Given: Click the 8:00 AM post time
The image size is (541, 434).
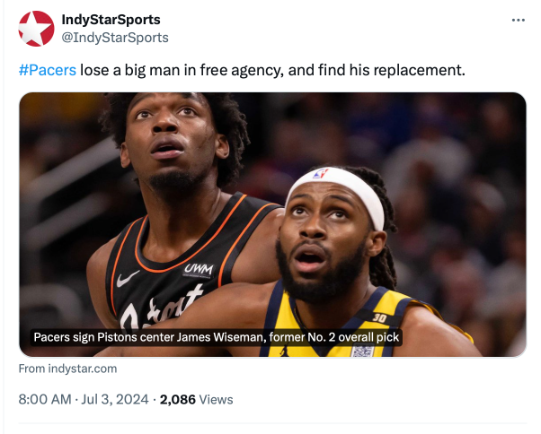Looking at the screenshot, I should click(45, 400).
